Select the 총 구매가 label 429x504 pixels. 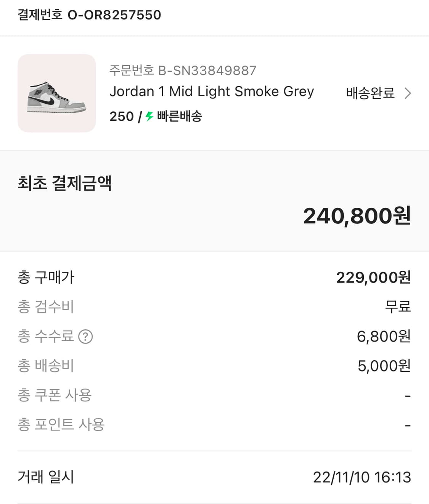coord(46,278)
